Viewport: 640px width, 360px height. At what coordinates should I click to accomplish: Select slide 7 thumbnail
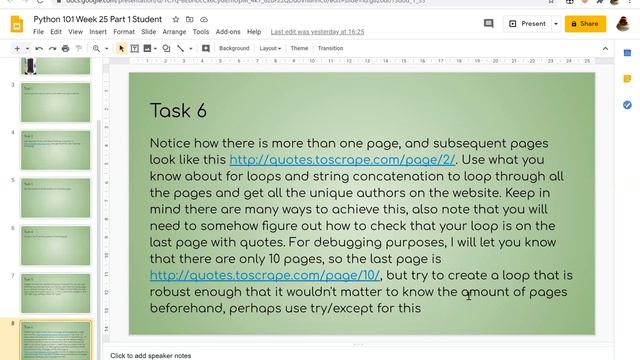(56, 293)
